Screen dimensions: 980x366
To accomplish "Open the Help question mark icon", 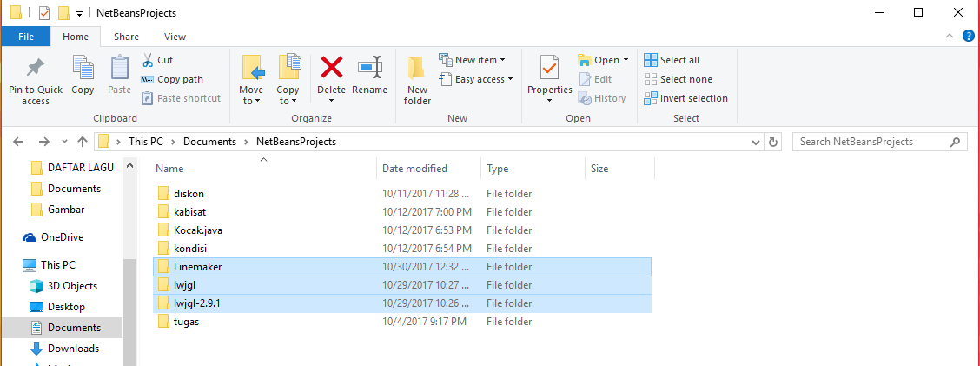I will (969, 36).
